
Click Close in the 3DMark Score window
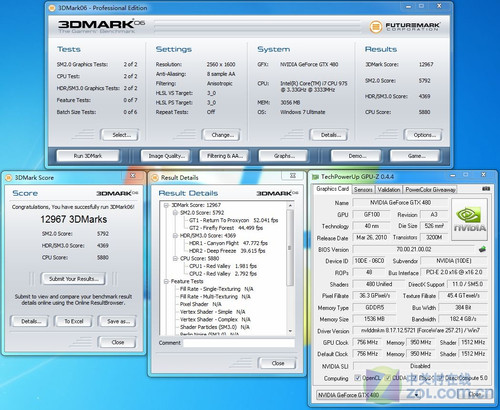click(118, 342)
